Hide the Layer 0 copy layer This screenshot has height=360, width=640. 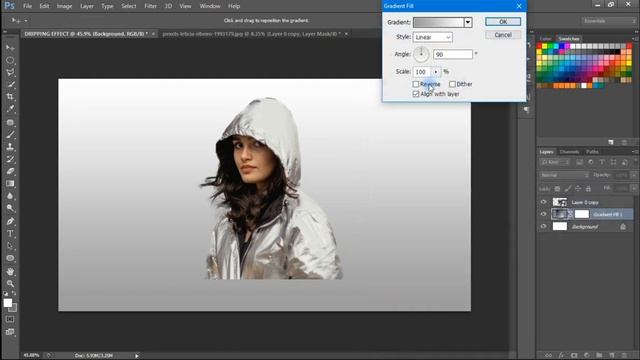[x=543, y=202]
